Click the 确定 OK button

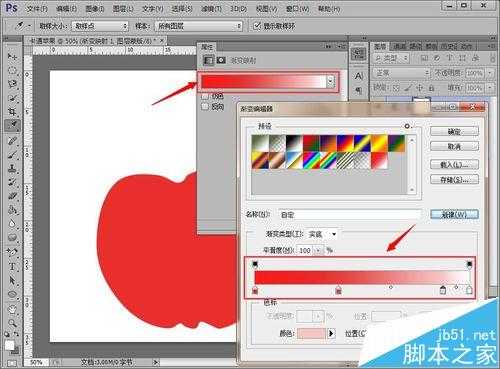pos(454,131)
